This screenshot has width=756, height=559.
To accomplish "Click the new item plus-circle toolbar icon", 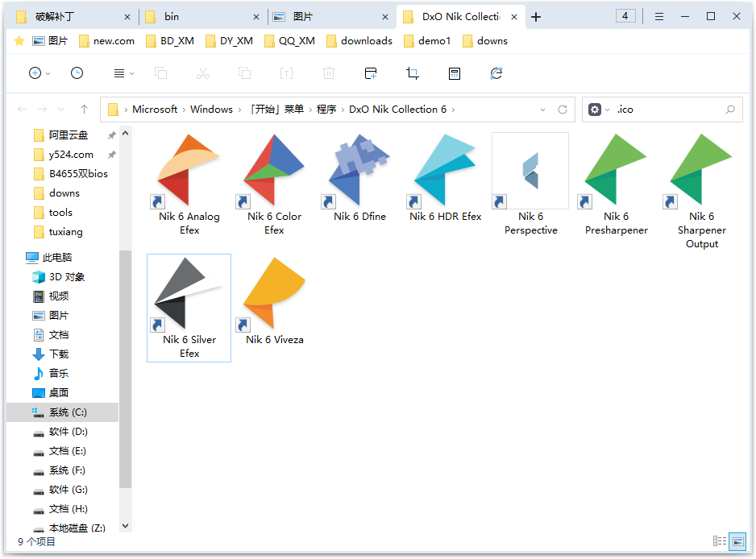I will (35, 73).
